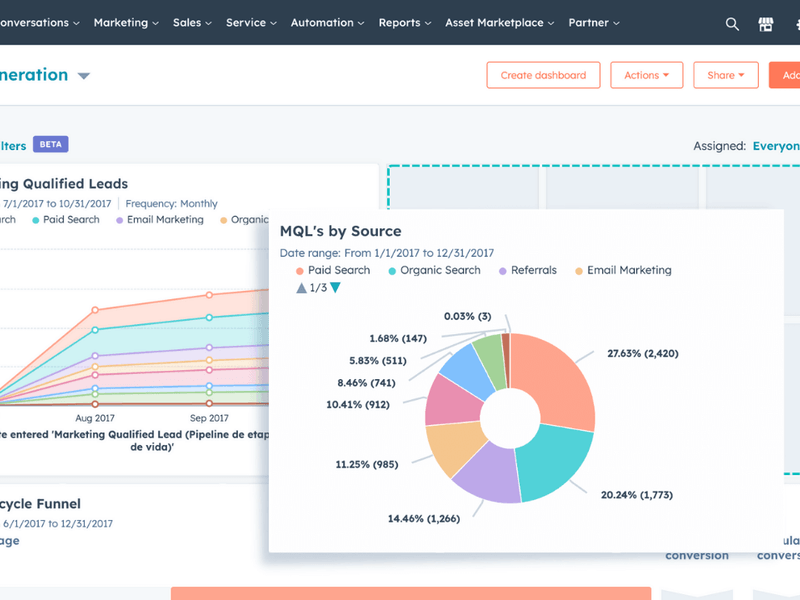
Task: Toggle Organic Search in the pie legend
Action: 434,270
